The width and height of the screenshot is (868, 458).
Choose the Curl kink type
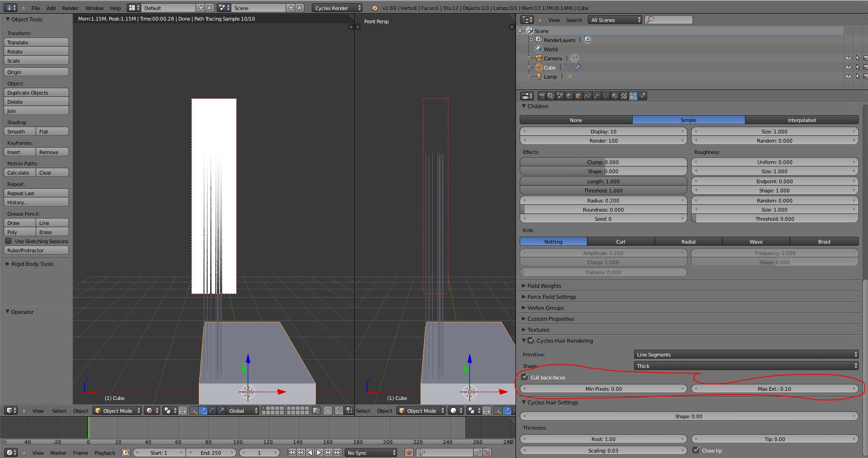pyautogui.click(x=621, y=241)
